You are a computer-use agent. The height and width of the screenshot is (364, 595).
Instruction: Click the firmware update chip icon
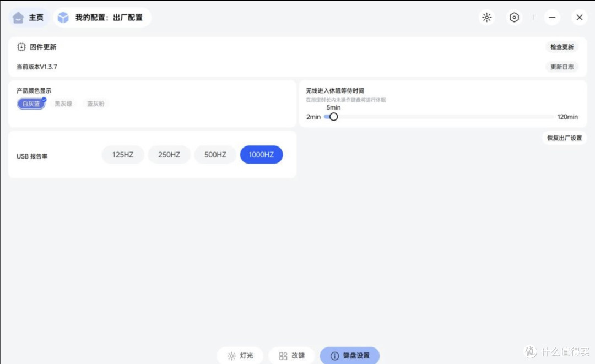coord(21,47)
